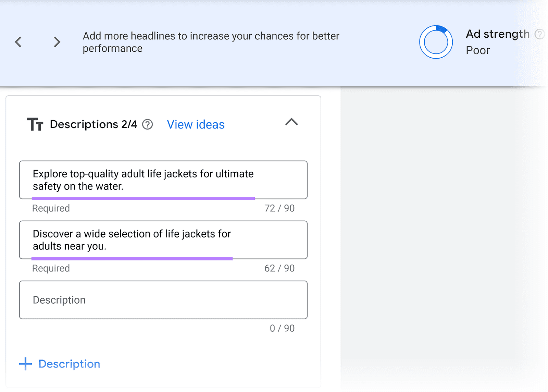This screenshot has height=392, width=548.
Task: Focus the empty Description field
Action: (163, 300)
